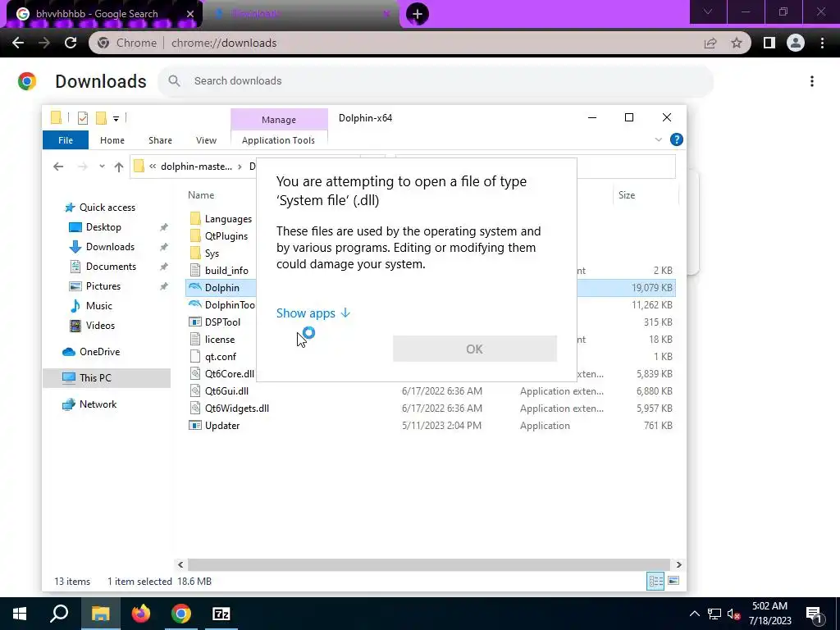Open a new Chrome tab
This screenshot has width=840, height=630.
point(418,14)
